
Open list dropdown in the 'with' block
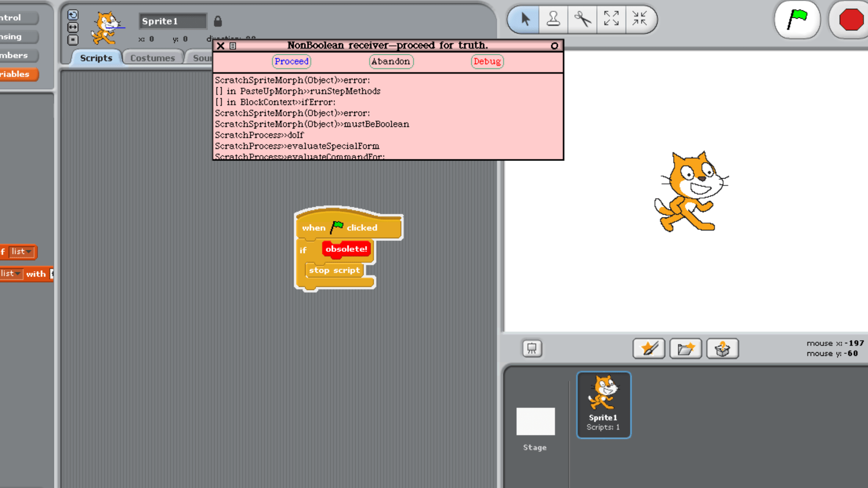(11, 274)
